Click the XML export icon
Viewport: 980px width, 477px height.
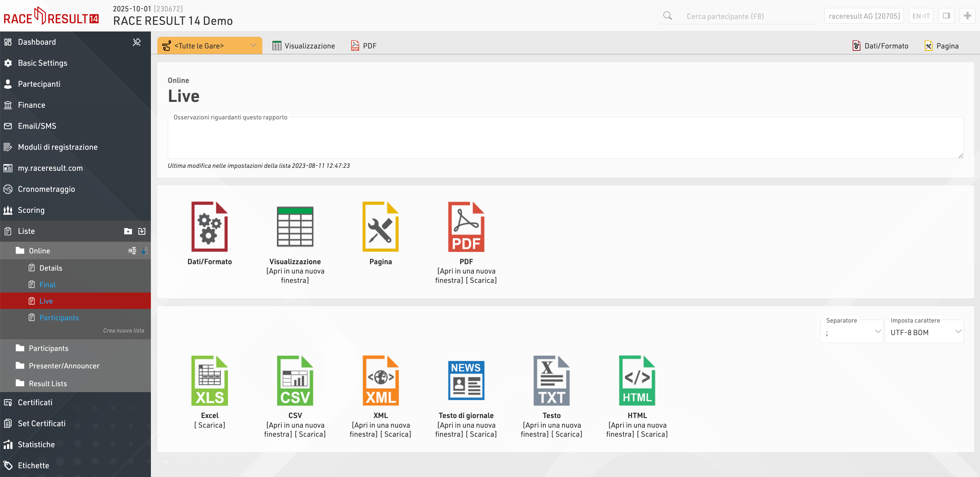381,380
